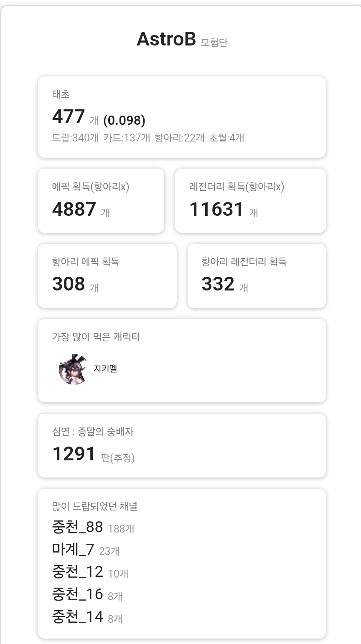Click the AstroB adventure group title
The image size is (361, 644).
tap(166, 40)
